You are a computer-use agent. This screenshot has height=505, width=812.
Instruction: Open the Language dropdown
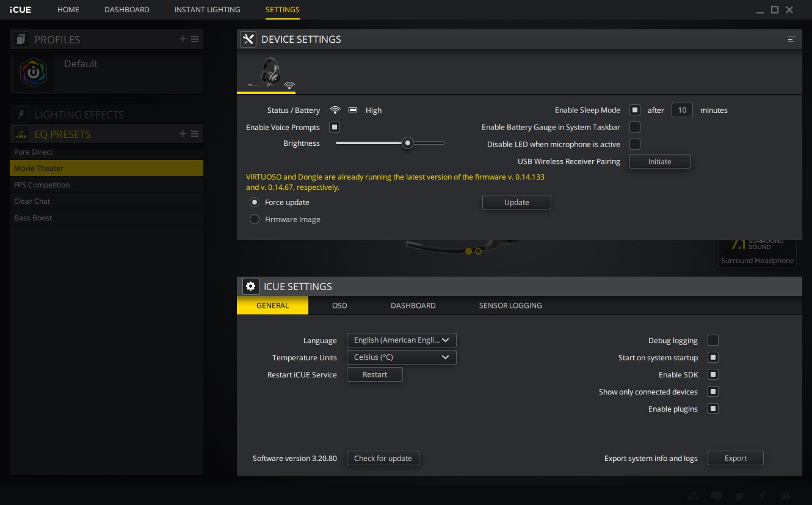tap(401, 340)
